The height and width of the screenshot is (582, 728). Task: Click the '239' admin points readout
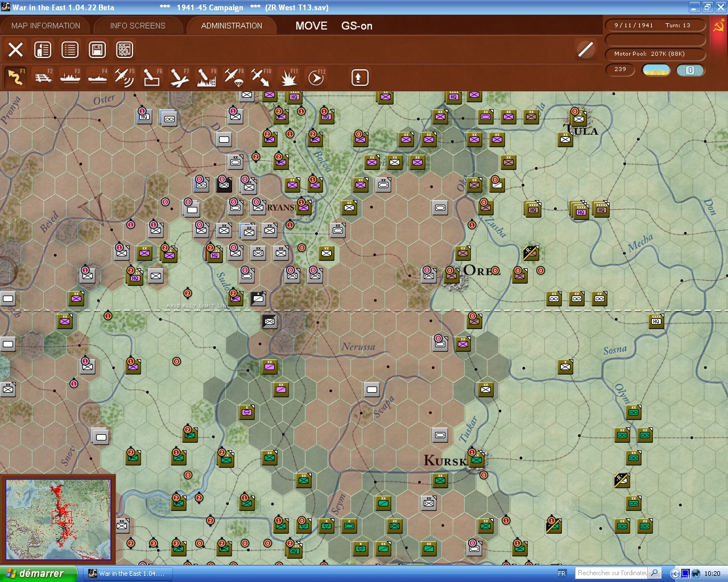tap(621, 69)
